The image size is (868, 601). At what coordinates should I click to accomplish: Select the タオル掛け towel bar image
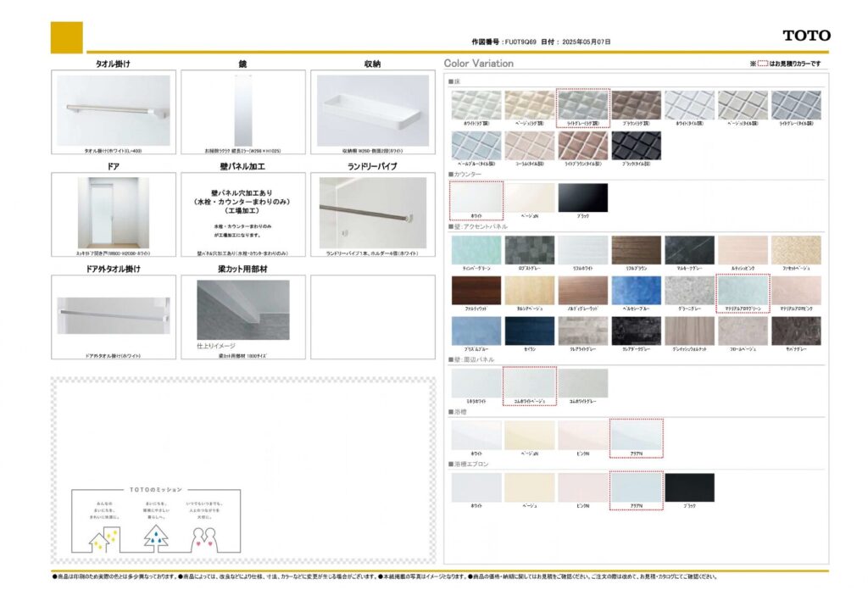coord(114,110)
